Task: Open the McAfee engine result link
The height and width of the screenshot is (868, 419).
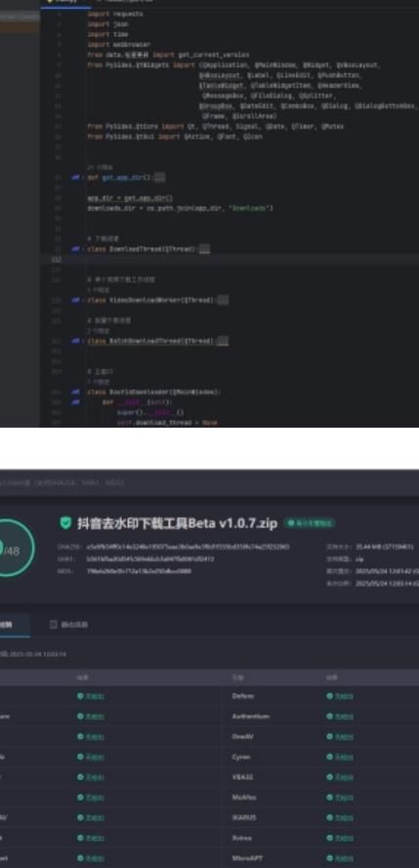Action: (x=344, y=797)
